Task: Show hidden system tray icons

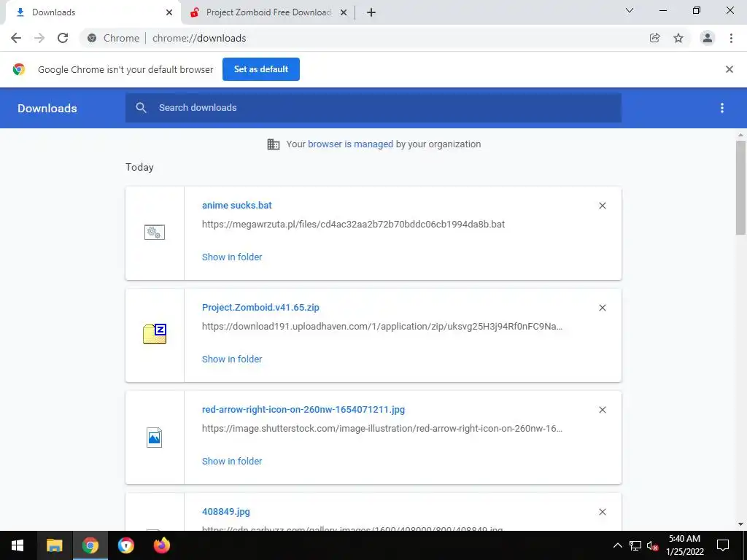Action: pos(617,545)
